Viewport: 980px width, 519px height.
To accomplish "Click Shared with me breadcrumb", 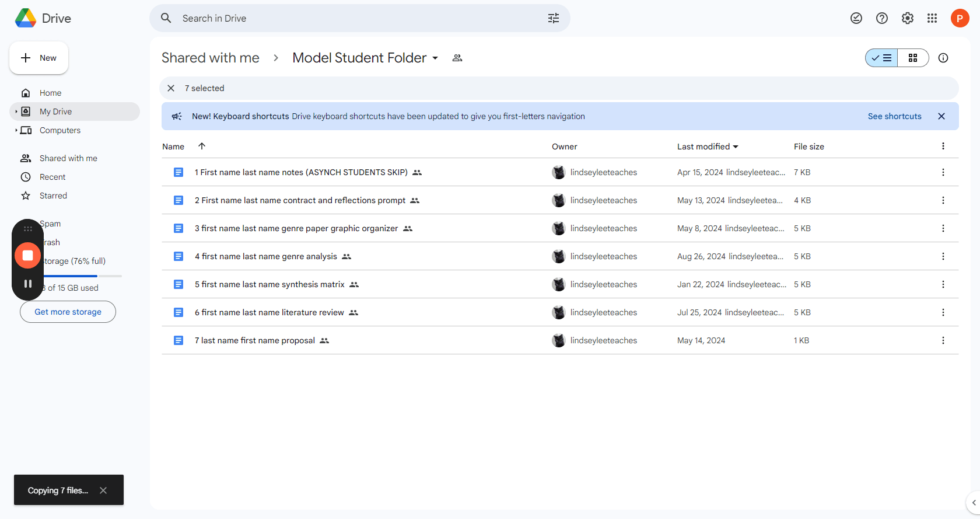I will pos(210,58).
